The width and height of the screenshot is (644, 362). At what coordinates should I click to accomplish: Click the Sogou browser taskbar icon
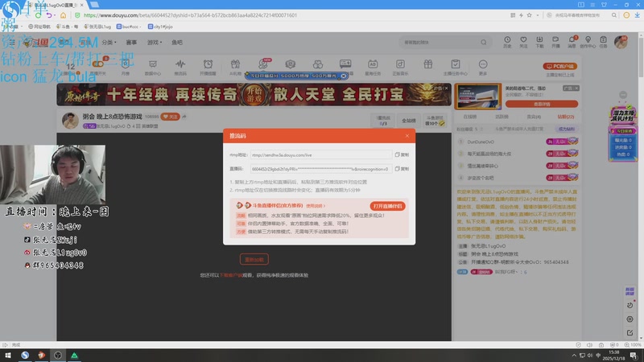pyautogui.click(x=25, y=356)
